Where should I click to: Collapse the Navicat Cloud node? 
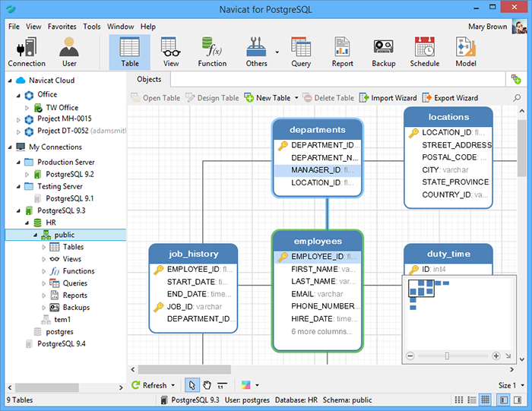[x=10, y=81]
